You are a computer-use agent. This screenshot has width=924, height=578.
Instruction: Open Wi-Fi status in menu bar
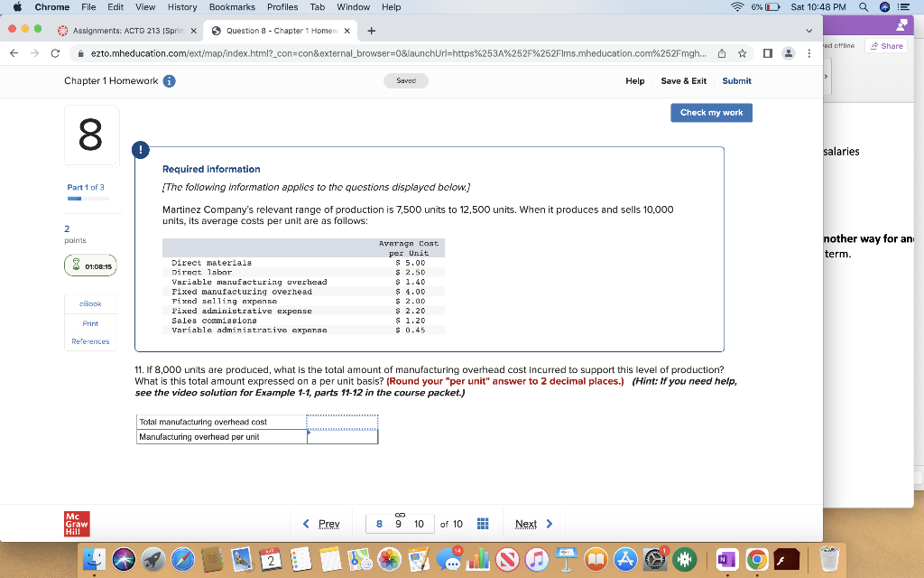point(737,7)
